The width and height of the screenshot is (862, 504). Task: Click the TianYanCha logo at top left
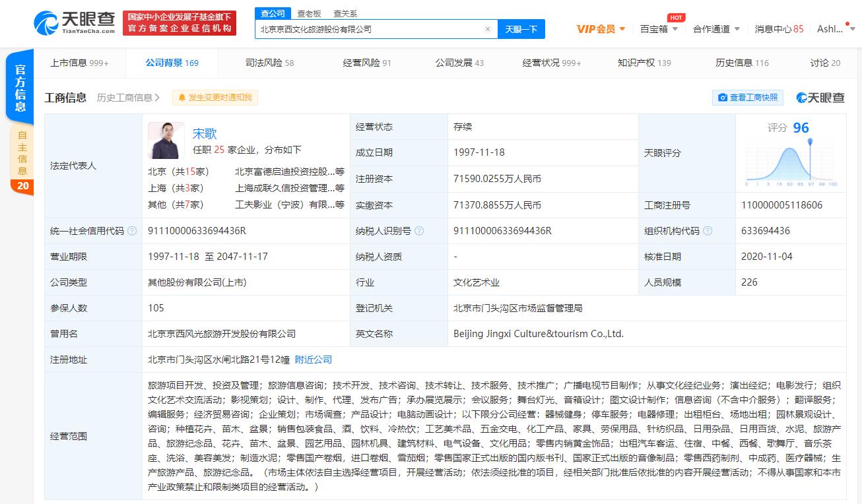[x=75, y=22]
